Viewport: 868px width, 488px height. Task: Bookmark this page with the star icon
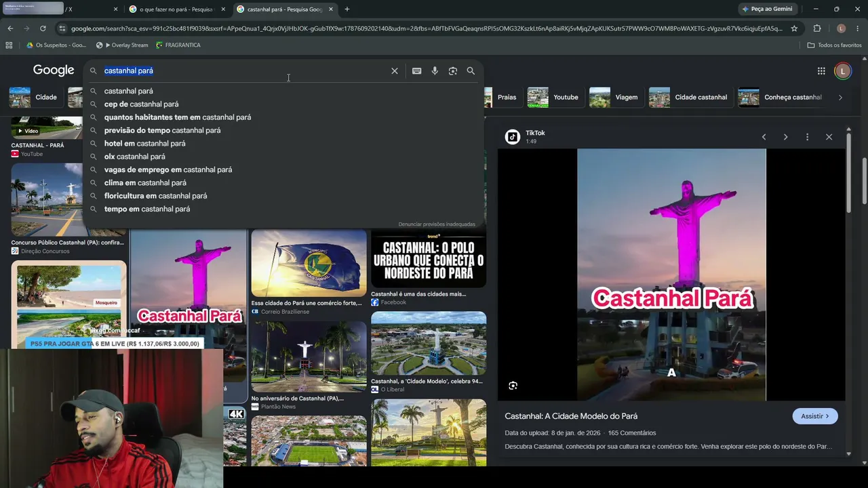point(794,28)
